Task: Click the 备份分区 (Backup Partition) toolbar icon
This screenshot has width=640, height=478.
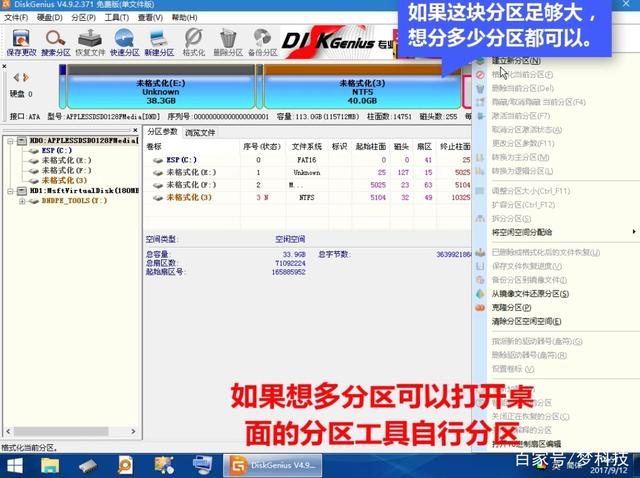Action: (262, 42)
